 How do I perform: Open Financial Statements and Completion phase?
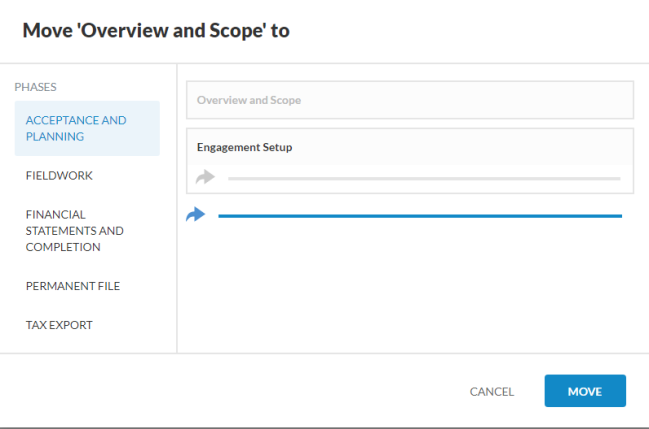tap(75, 230)
